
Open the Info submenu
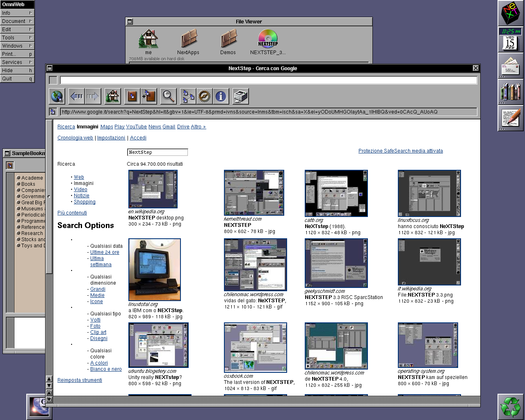click(x=17, y=13)
